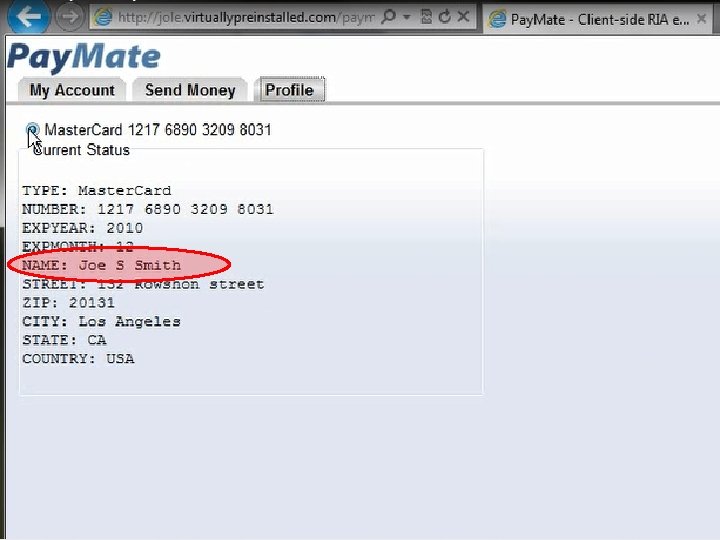Click the browser forward arrow button
Viewport: 720px width, 540px height.
[x=69, y=17]
